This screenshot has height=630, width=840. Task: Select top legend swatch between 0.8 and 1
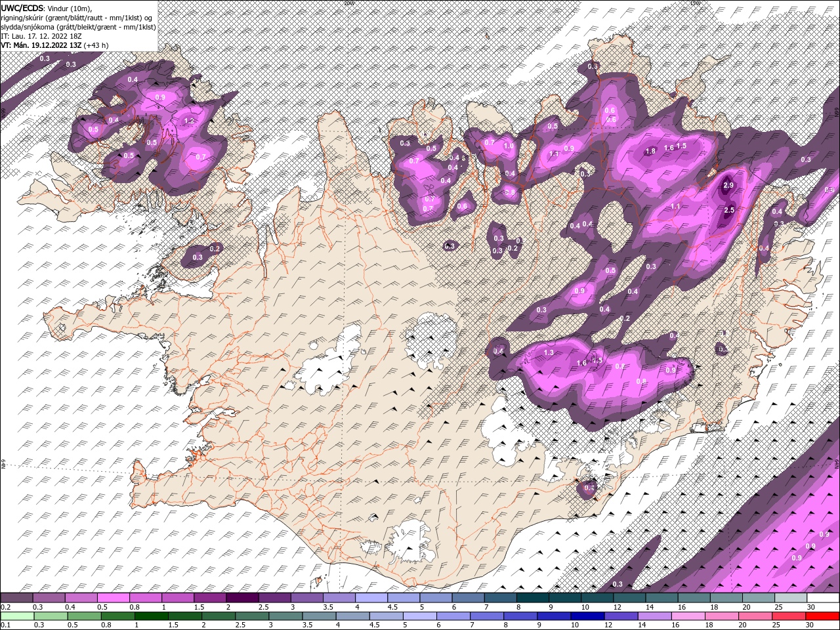coord(146,598)
